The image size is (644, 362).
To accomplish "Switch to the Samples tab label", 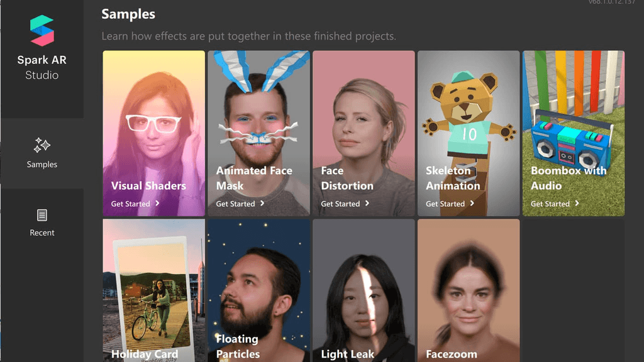I will [42, 164].
